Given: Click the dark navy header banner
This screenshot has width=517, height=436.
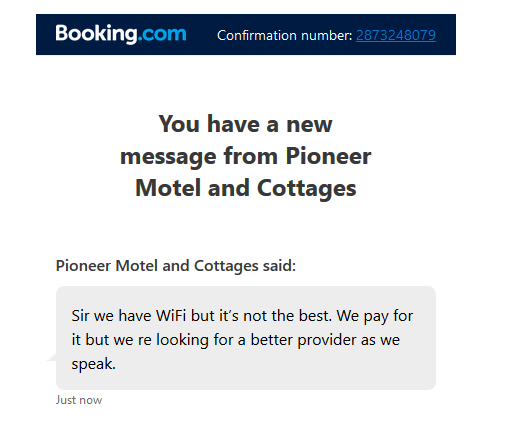Looking at the screenshot, I should pos(246,35).
